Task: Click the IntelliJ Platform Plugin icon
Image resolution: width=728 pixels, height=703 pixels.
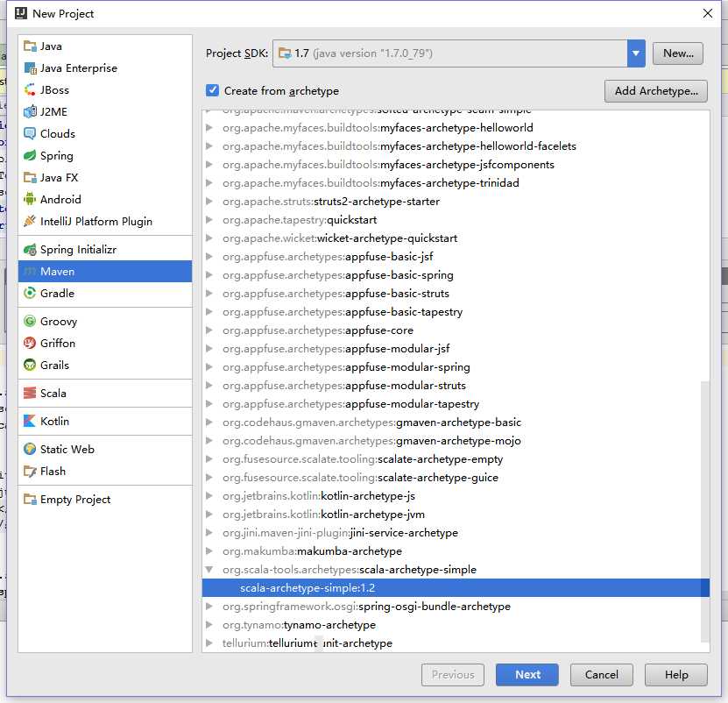Action: coord(30,221)
